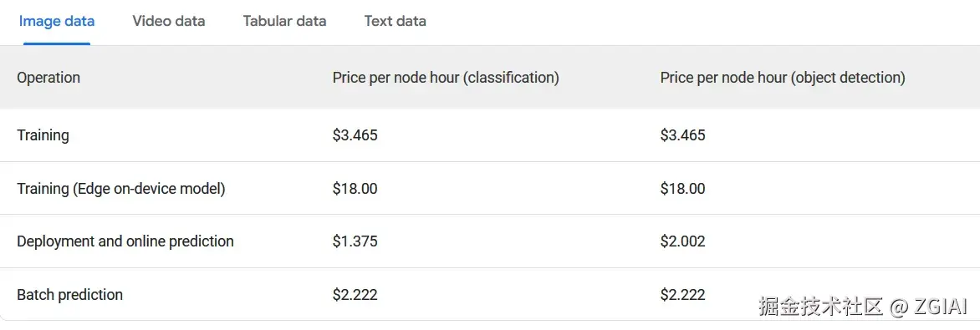The image size is (980, 330).
Task: Click the $1.375 online prediction price
Action: (355, 241)
